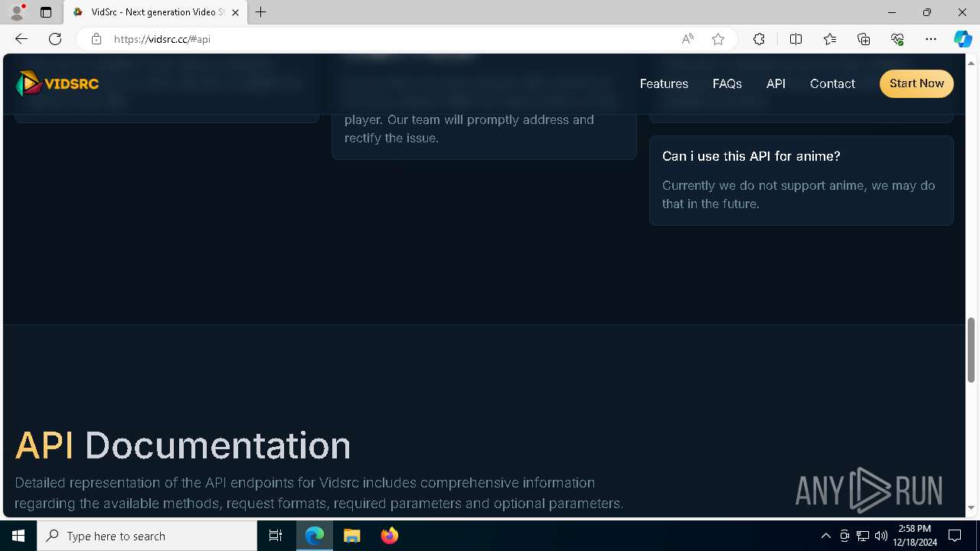Click 'Can i use this API for anime?' question
The height and width of the screenshot is (551, 980).
[751, 156]
